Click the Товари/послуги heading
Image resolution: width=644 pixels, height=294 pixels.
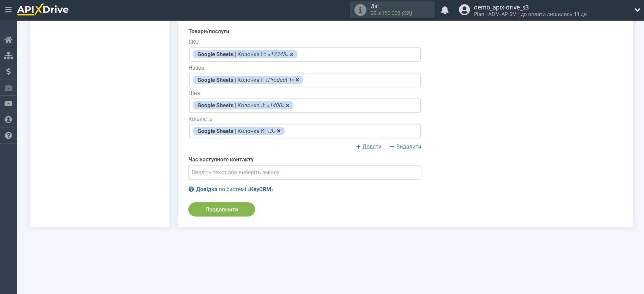point(209,31)
